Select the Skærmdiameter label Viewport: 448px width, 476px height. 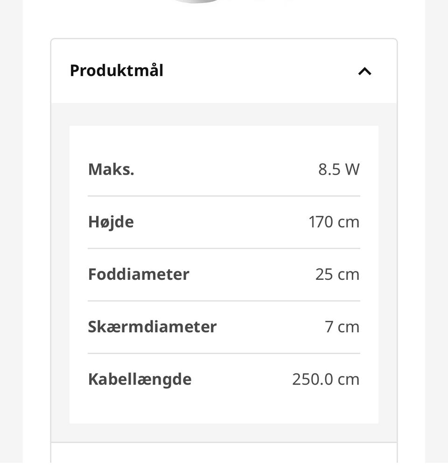[x=152, y=327]
